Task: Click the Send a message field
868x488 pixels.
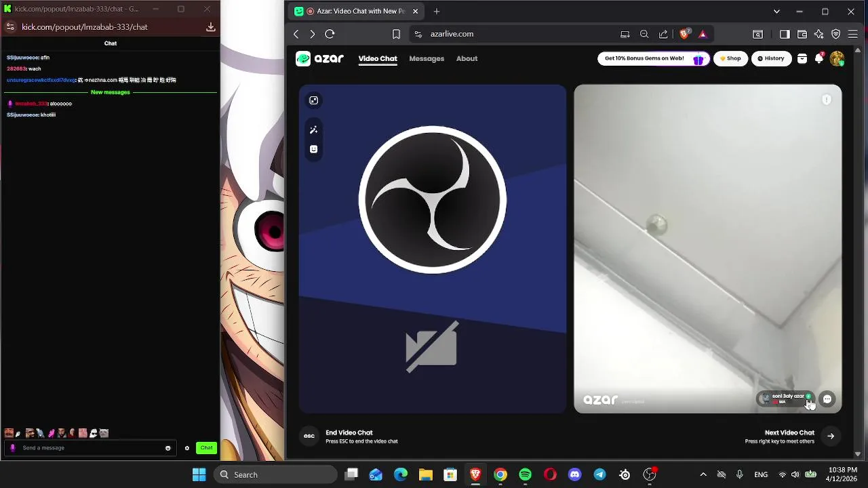Action: 92,448
